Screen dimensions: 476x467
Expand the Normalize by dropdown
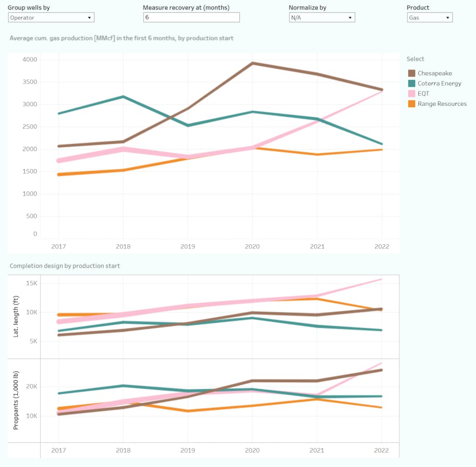[x=322, y=18]
